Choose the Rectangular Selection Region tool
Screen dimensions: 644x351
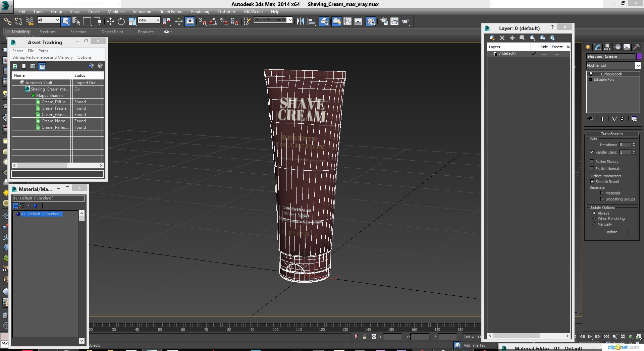tap(87, 21)
